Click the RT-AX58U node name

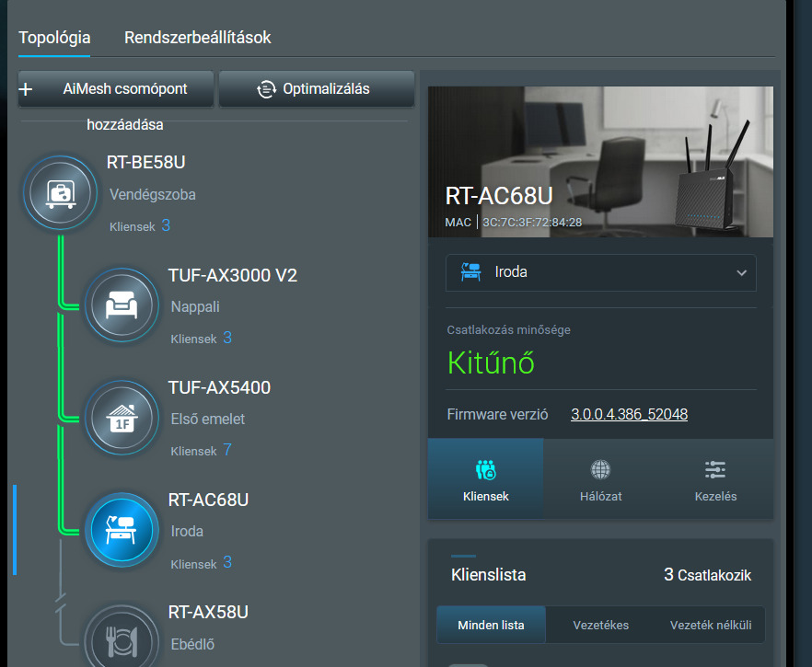coord(208,612)
